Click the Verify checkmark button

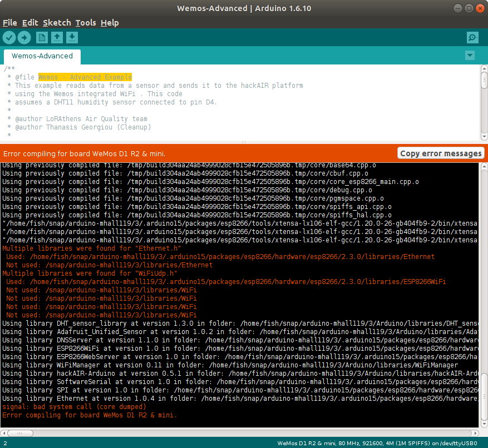(9, 38)
